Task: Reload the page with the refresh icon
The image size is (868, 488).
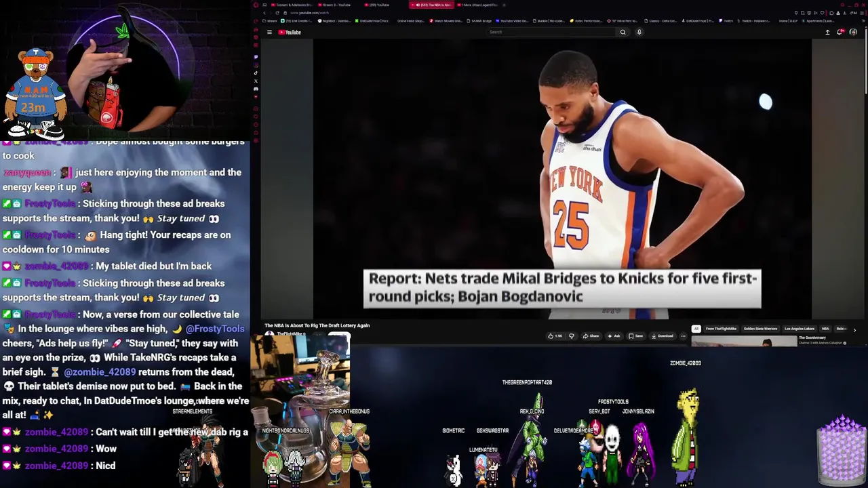Action: click(x=277, y=13)
